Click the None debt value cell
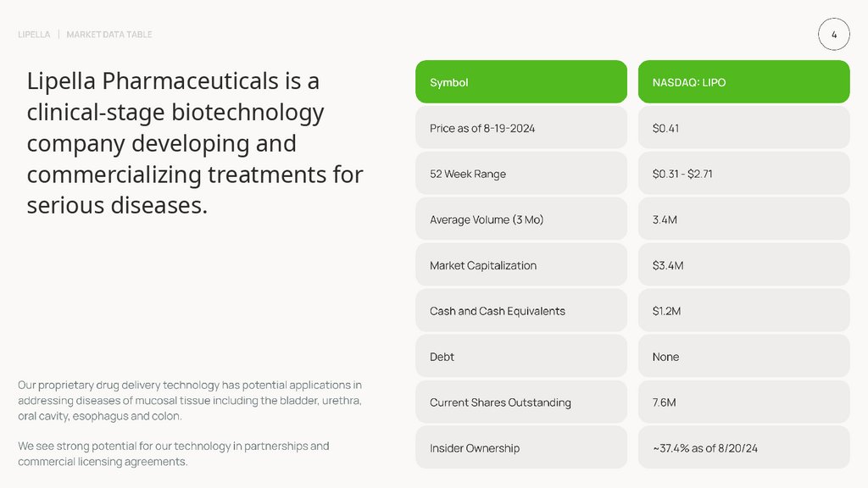 pos(743,357)
